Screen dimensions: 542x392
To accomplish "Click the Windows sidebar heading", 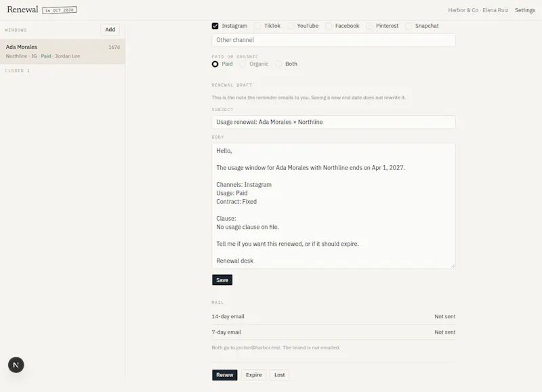I will click(x=16, y=30).
